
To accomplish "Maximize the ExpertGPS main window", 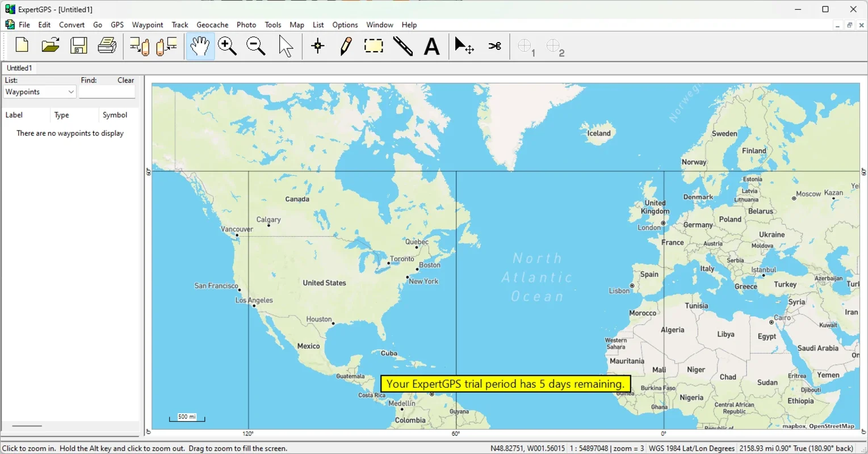I will click(x=825, y=9).
